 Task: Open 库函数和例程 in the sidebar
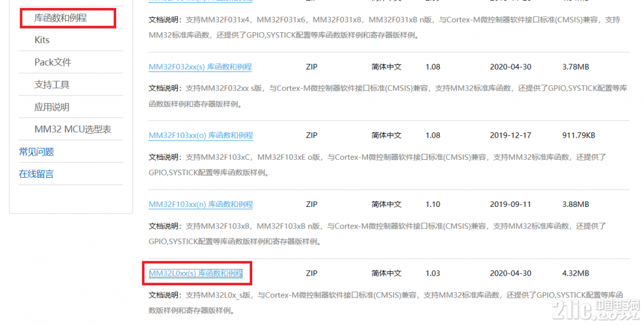(60, 18)
